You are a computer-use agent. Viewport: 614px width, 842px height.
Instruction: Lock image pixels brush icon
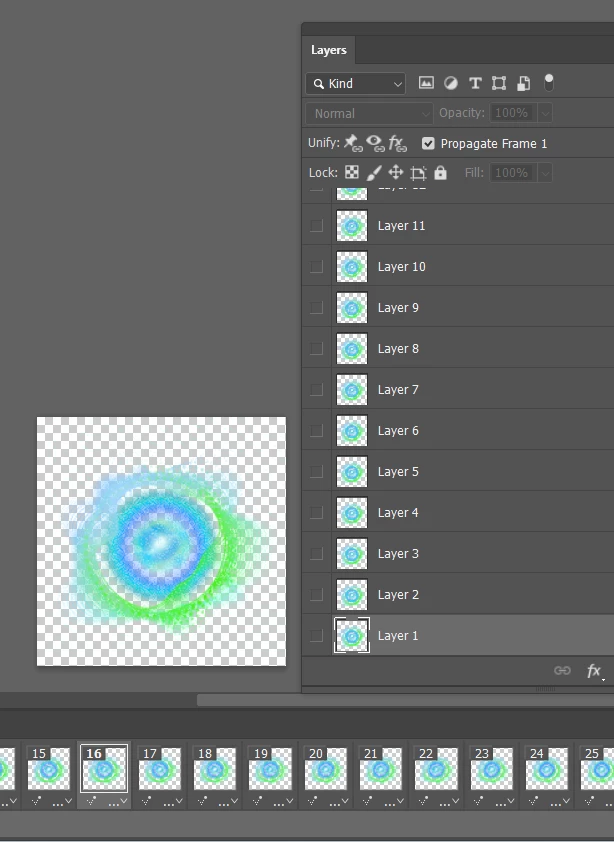pyautogui.click(x=374, y=172)
